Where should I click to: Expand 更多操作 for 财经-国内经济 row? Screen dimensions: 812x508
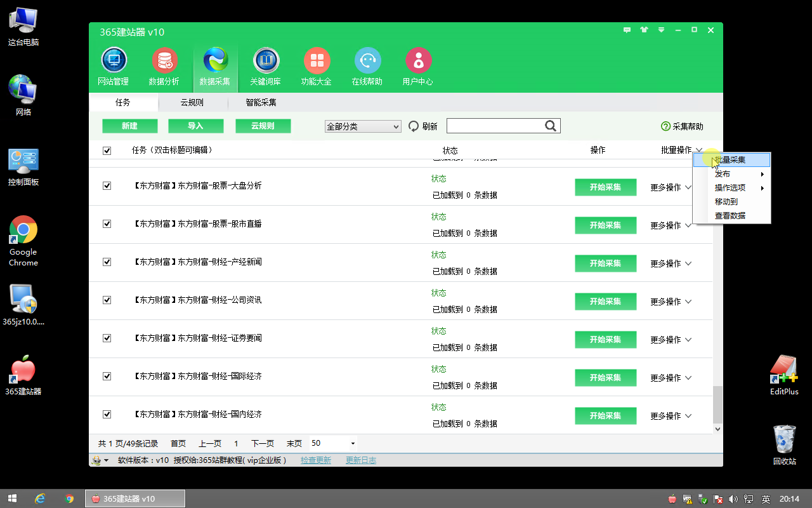tap(671, 416)
